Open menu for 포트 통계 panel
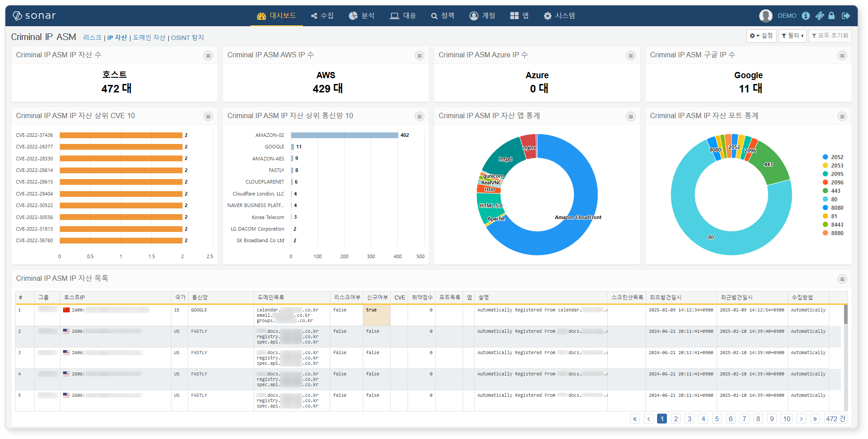 (x=842, y=116)
